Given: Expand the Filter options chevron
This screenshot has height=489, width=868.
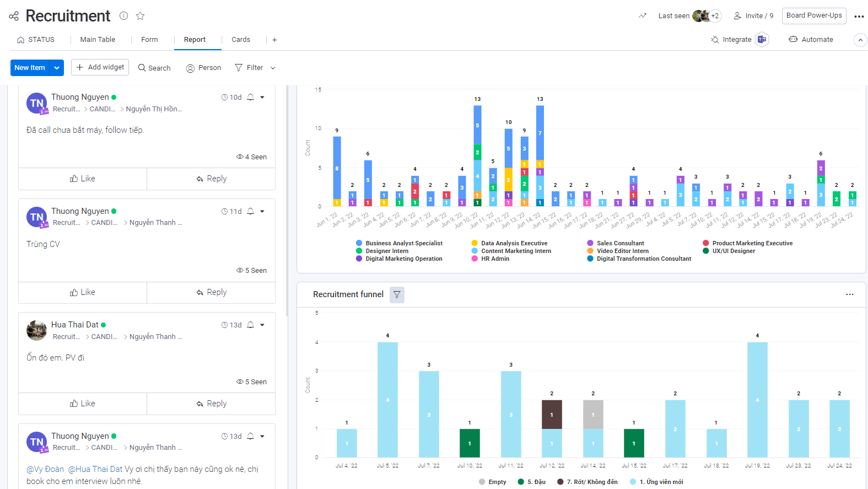Looking at the screenshot, I should 273,68.
